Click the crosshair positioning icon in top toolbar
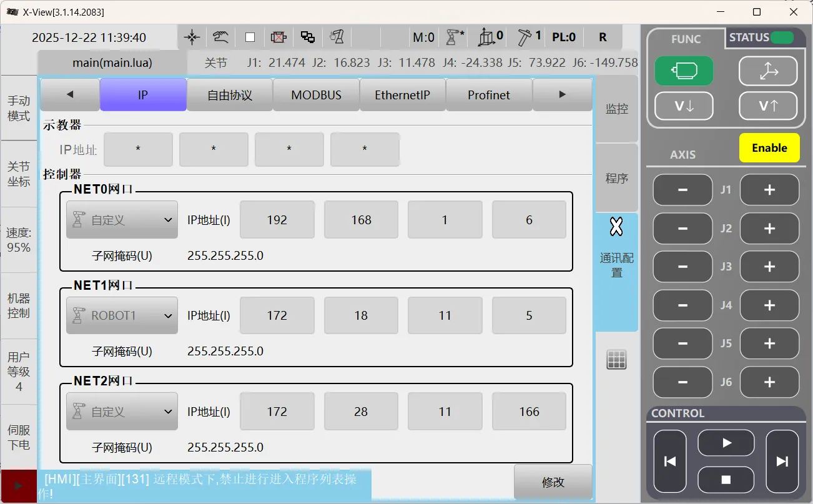 tap(192, 37)
